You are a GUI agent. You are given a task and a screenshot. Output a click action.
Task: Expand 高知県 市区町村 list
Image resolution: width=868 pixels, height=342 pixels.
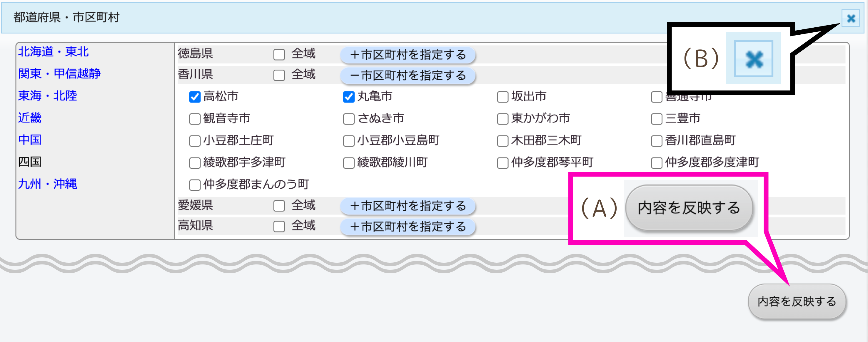408,227
